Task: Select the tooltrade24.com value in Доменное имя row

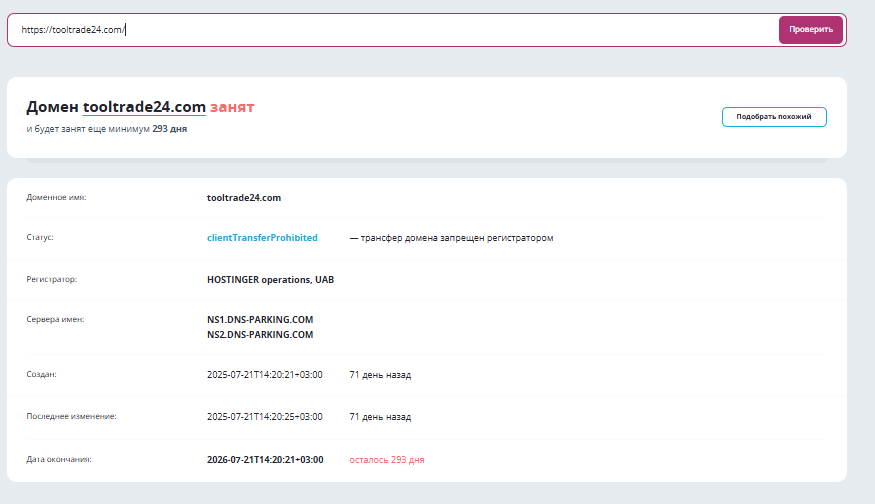Action: (244, 198)
